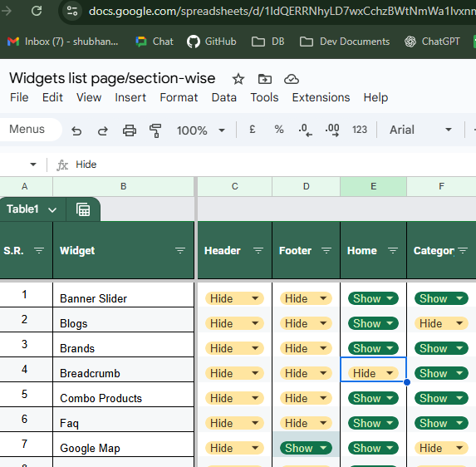Select the Combo Products cell
The width and height of the screenshot is (476, 467).
[123, 395]
